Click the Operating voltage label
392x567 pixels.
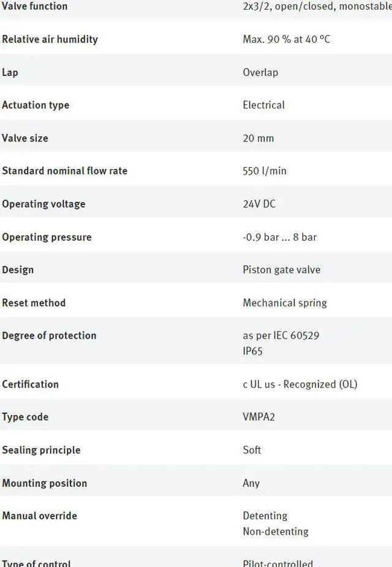pyautogui.click(x=43, y=204)
